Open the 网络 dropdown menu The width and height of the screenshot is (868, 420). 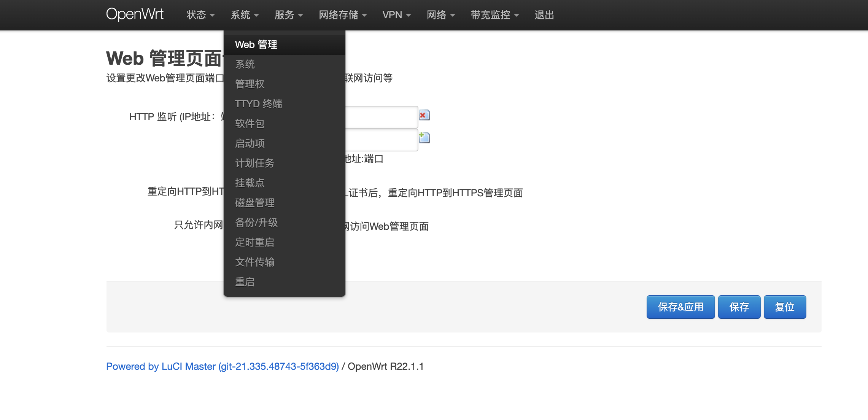click(x=441, y=15)
